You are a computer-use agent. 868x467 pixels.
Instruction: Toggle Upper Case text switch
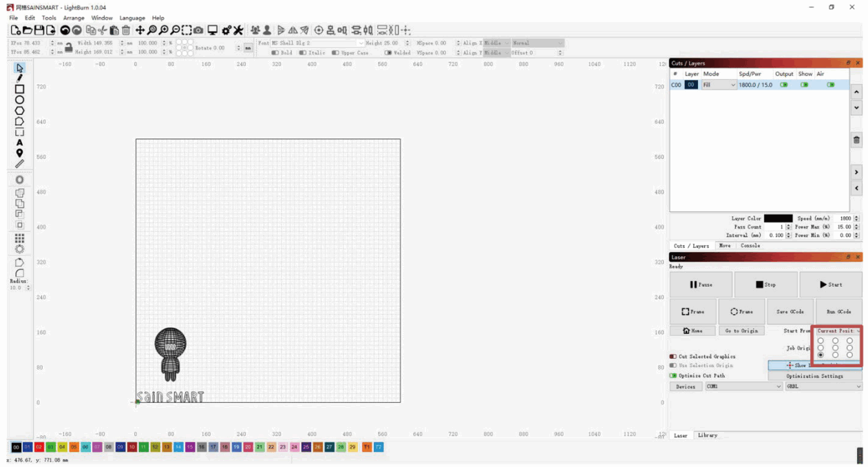[x=335, y=52]
